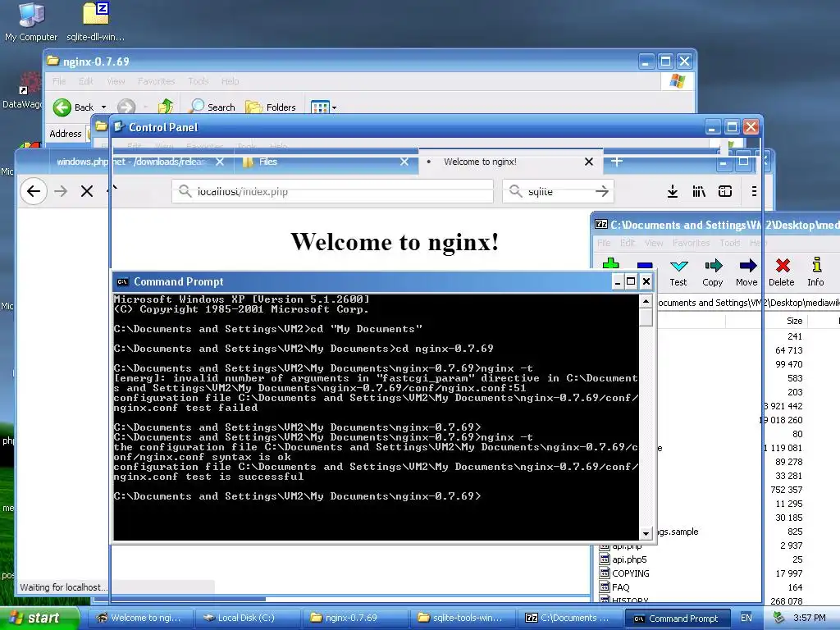
Task: Switch to C:\Documents 7-Zip taskbar button
Action: tap(569, 619)
